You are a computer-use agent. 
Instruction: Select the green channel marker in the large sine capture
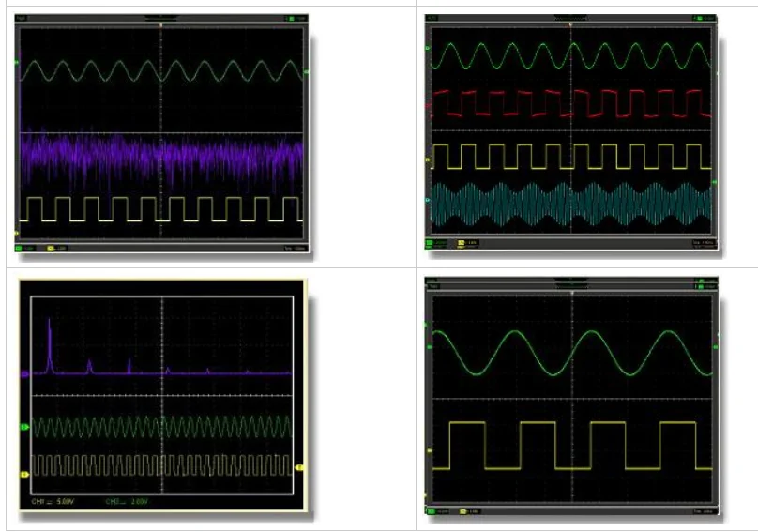pyautogui.click(x=429, y=347)
